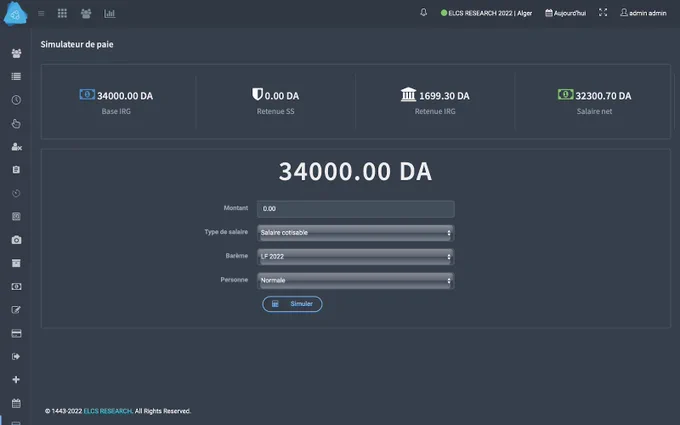The image size is (680, 425).
Task: Click the fullscreen expand icon
Action: click(603, 13)
